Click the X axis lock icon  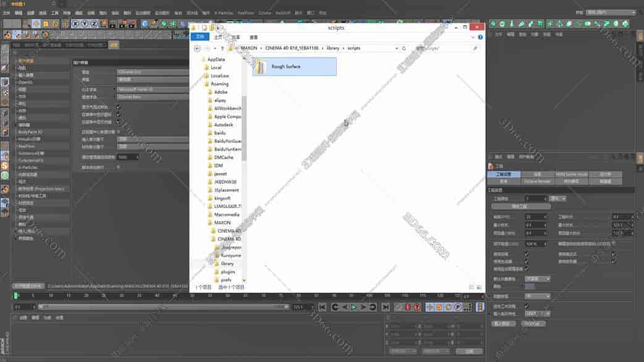point(75,24)
